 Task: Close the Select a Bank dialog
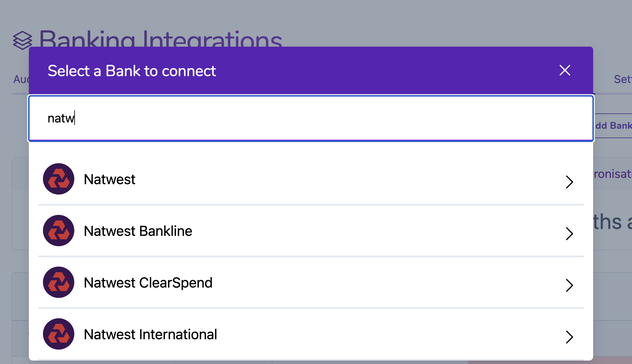tap(565, 70)
